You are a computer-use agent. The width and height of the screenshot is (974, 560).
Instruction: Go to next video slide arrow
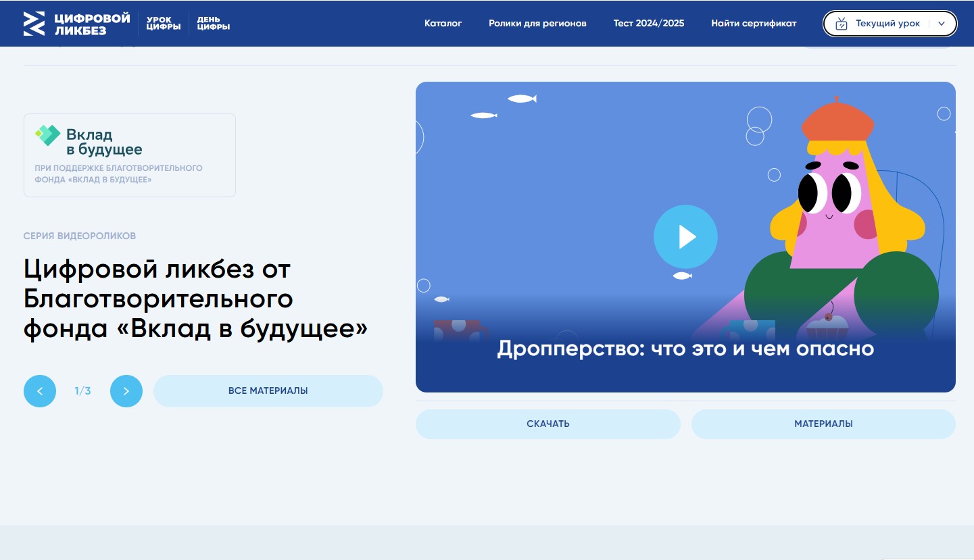tap(126, 391)
